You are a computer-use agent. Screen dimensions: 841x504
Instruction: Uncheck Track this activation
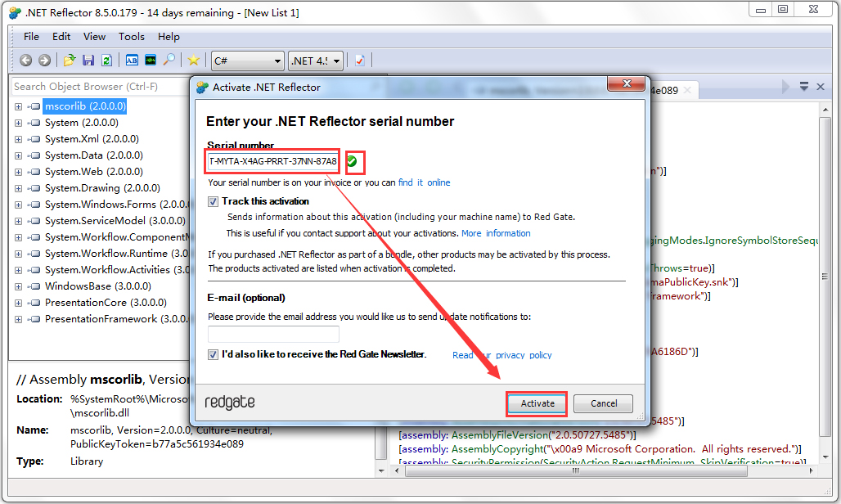(214, 201)
